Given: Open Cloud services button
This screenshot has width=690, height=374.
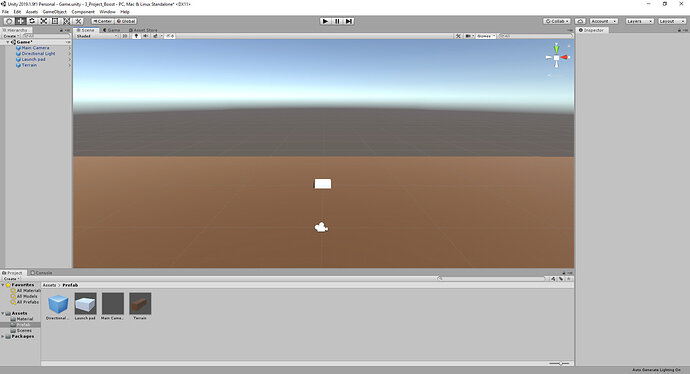Looking at the screenshot, I should tap(580, 21).
